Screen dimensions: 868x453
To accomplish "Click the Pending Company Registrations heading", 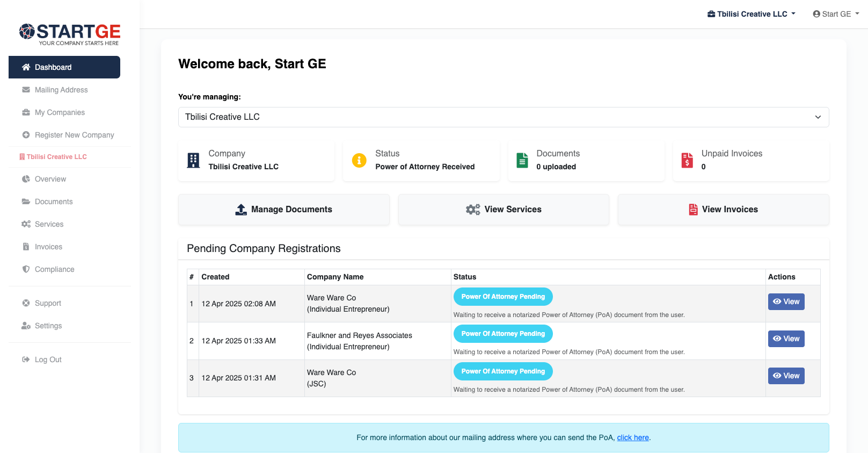I will 264,248.
